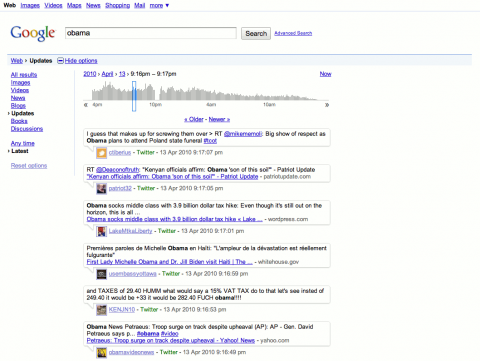Viewport: 480px width, 361px height.
Task: Open patriot32 profile link
Action: (120, 188)
